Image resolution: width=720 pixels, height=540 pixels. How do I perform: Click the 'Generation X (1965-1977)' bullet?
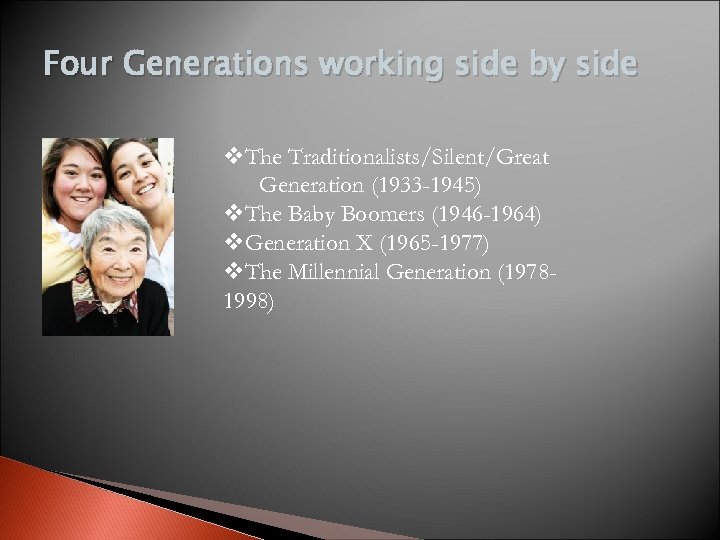[357, 243]
